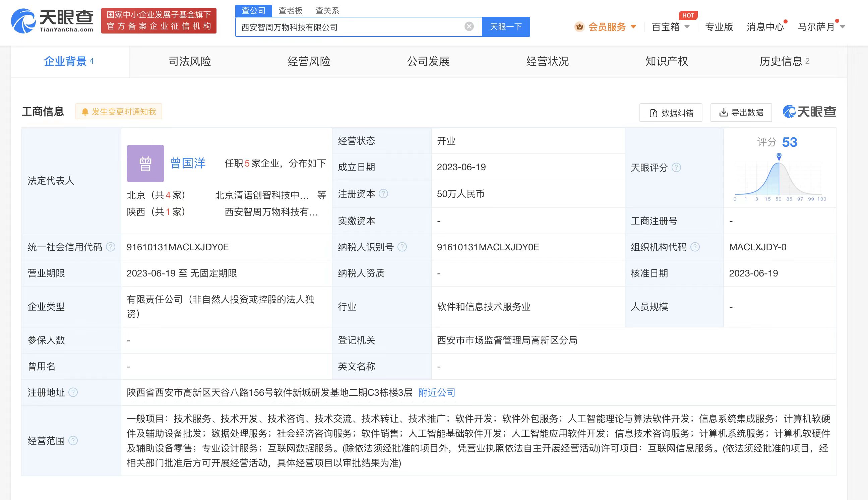Open help icon next to 纳税人识别号

(402, 247)
